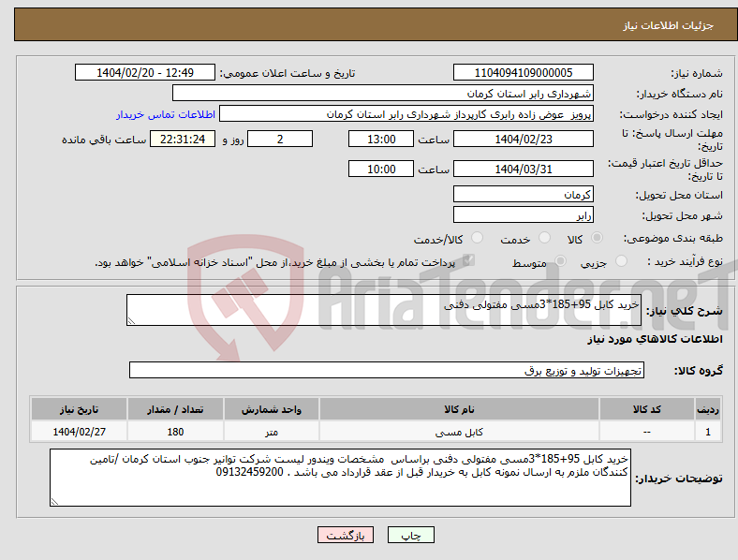Click the remaining days field showing 2
This screenshot has height=560, width=738.
pyautogui.click(x=280, y=139)
